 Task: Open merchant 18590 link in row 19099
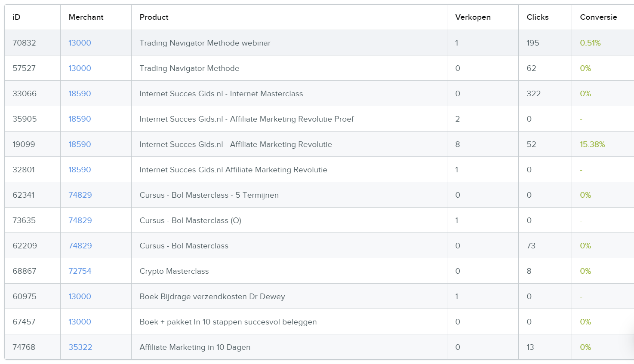(x=80, y=144)
